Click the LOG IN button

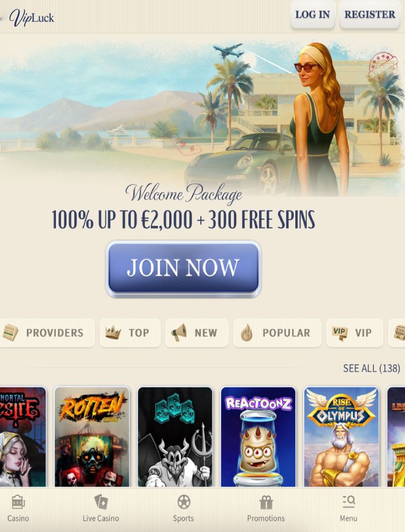313,14
